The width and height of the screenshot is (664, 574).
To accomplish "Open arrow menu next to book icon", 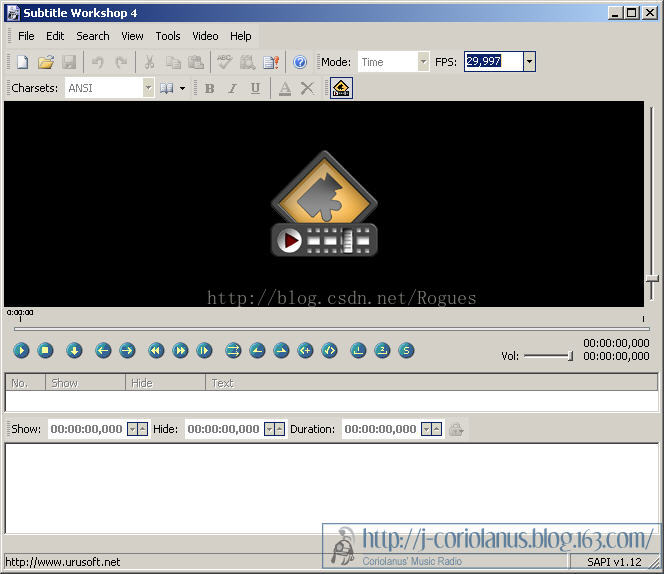I will (183, 88).
